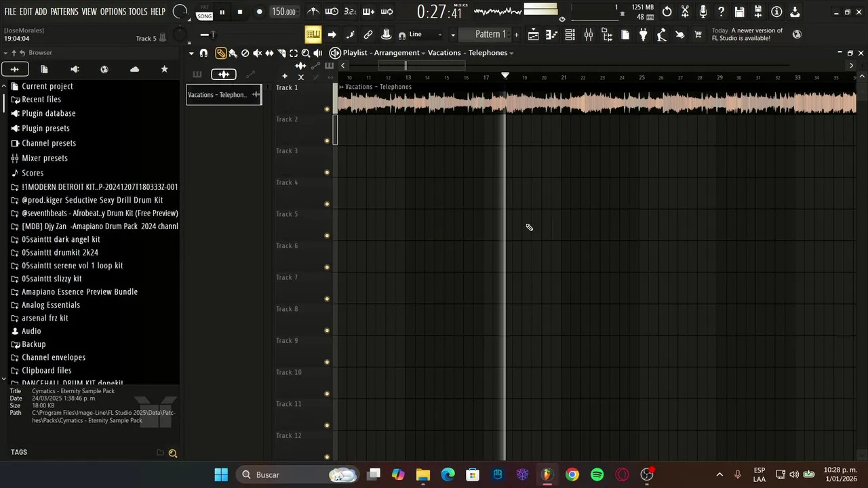Open the Line snap mode dropdown
The height and width of the screenshot is (488, 868).
click(427, 35)
